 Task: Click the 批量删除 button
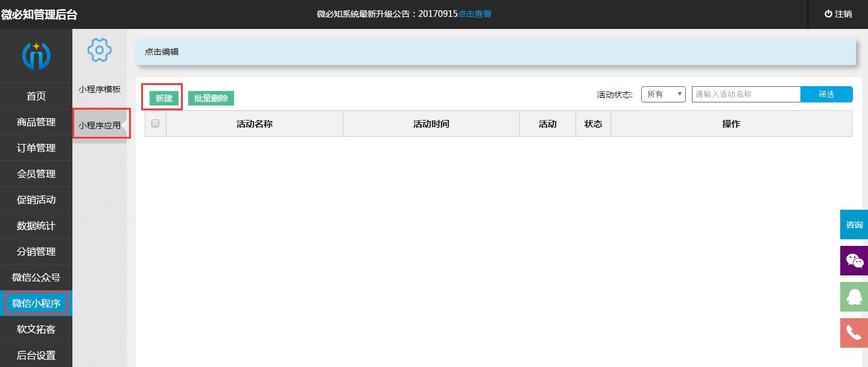pos(211,98)
